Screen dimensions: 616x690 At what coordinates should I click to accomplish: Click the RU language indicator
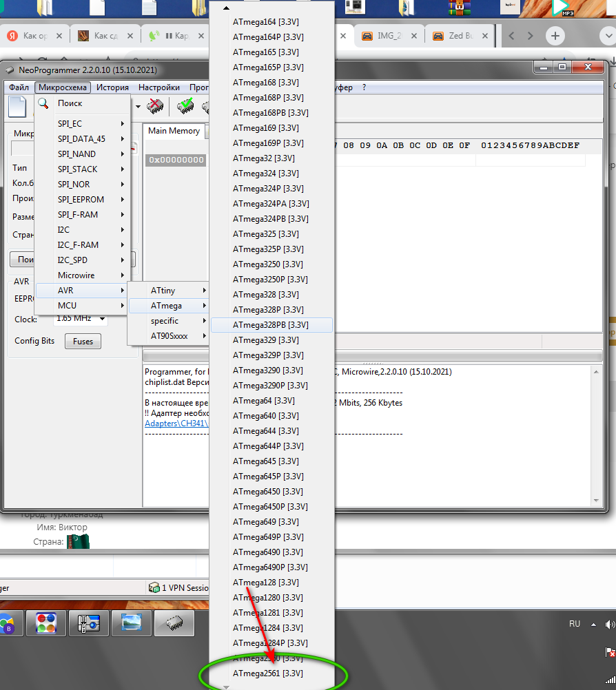(575, 624)
